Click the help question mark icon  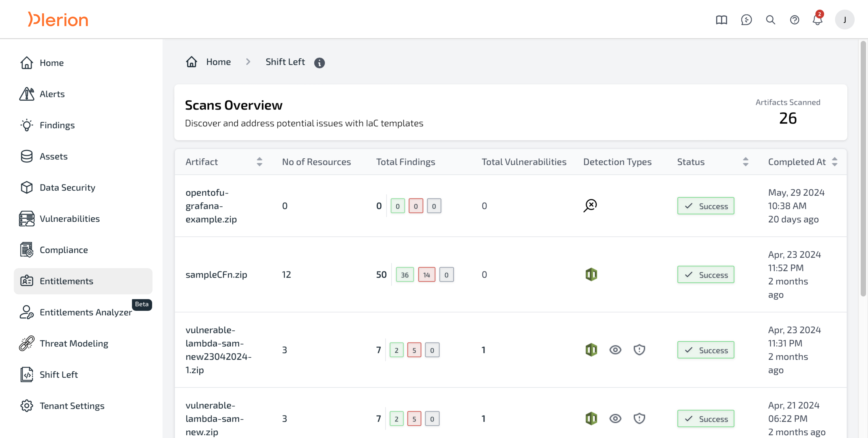[794, 20]
